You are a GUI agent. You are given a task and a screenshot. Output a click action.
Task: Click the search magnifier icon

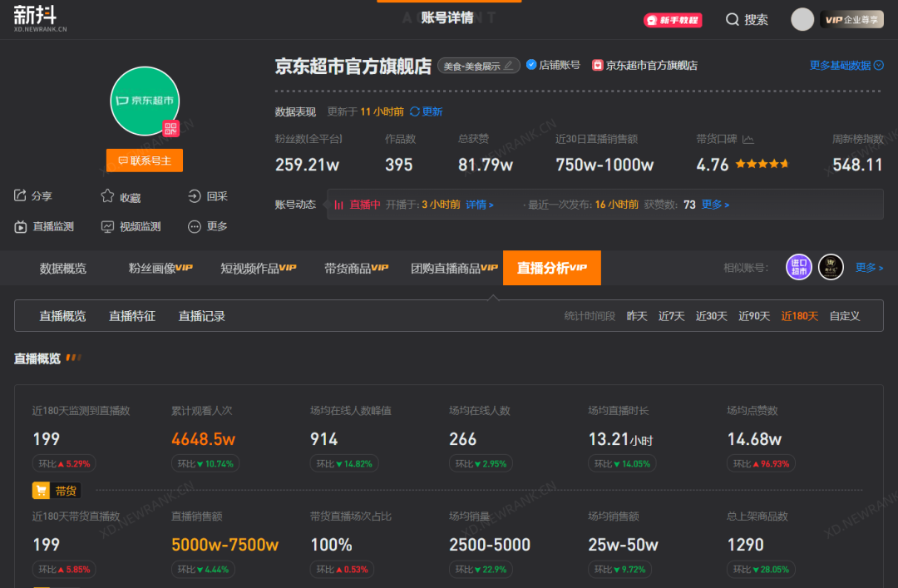(733, 19)
